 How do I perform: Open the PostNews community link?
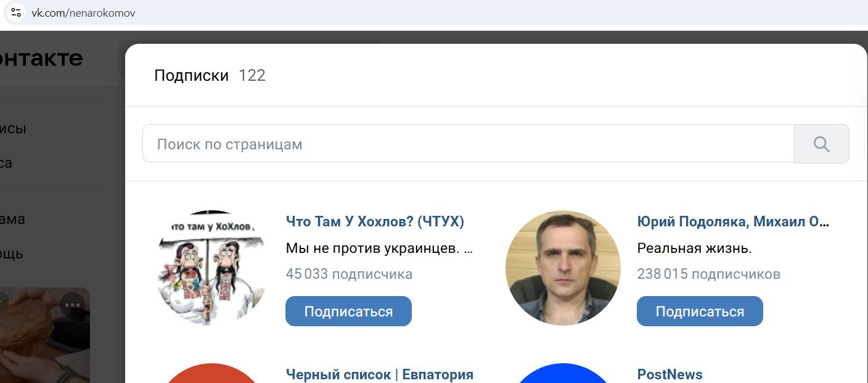coord(669,374)
